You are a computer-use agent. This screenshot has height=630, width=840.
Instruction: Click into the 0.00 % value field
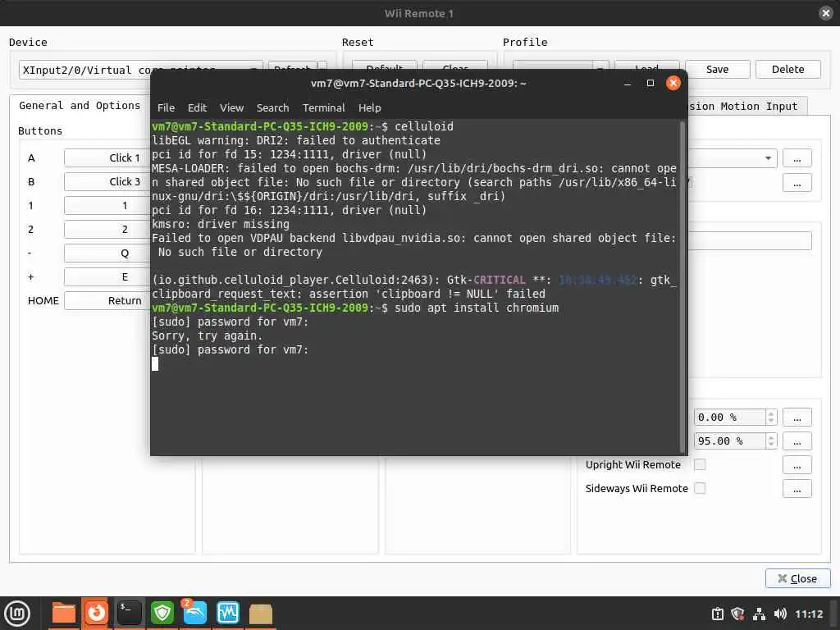(729, 418)
